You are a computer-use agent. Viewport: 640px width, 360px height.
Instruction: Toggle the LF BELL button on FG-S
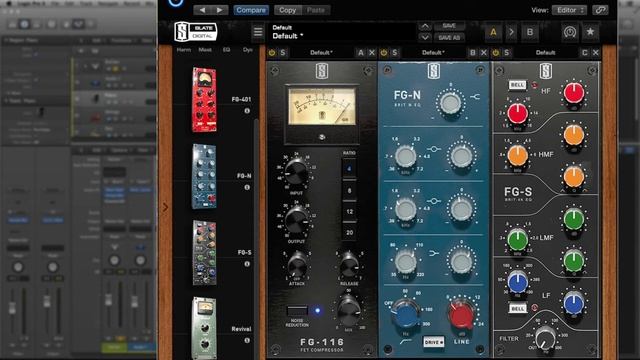pos(517,308)
